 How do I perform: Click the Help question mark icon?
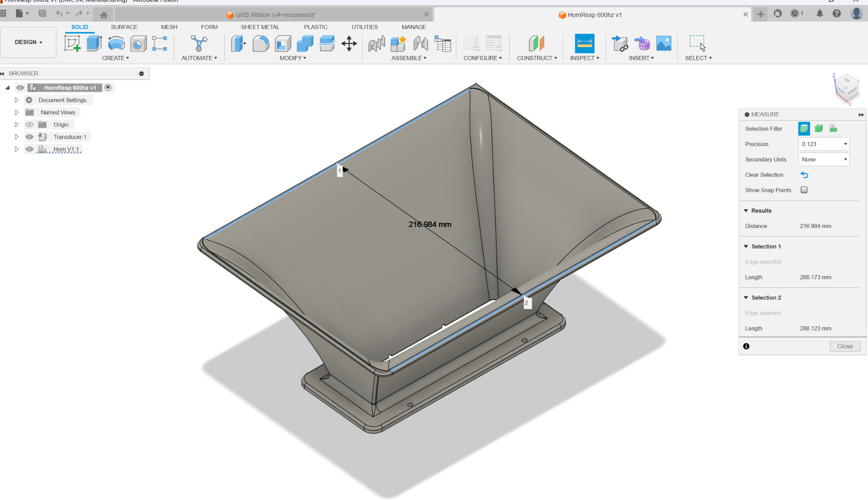click(837, 14)
